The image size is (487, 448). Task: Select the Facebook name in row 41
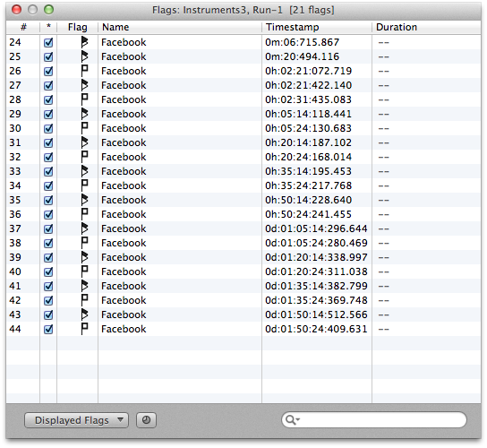coord(124,286)
